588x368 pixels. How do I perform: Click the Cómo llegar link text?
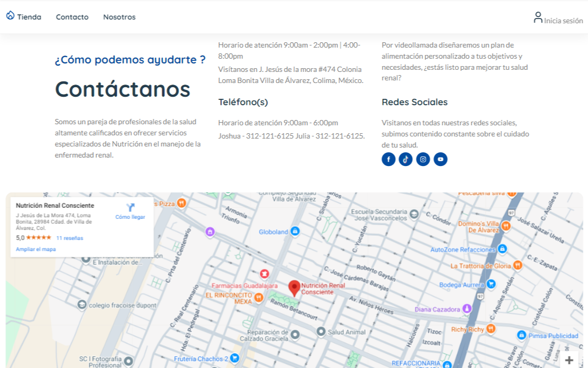pyautogui.click(x=130, y=217)
